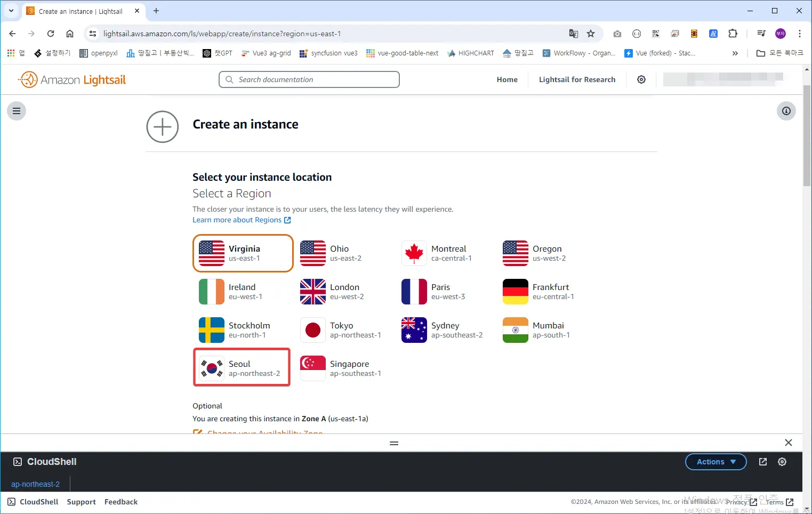Image resolution: width=812 pixels, height=514 pixels.
Task: Open the WorkFlowy bookmark
Action: tap(579, 53)
